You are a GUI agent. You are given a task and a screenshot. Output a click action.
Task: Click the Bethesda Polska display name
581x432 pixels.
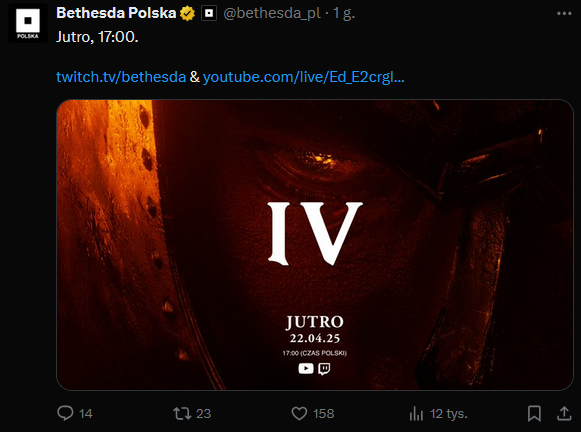coord(116,13)
